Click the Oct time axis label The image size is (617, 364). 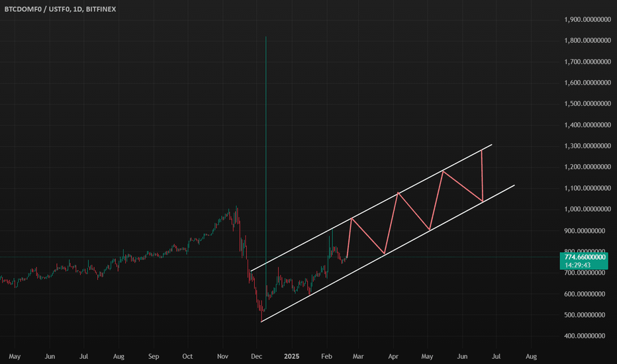[187, 357]
